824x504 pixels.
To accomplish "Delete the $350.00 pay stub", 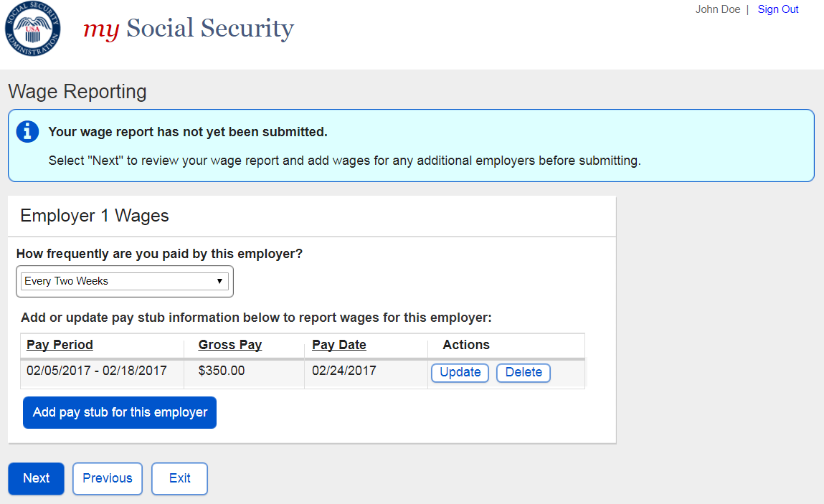I will click(524, 373).
